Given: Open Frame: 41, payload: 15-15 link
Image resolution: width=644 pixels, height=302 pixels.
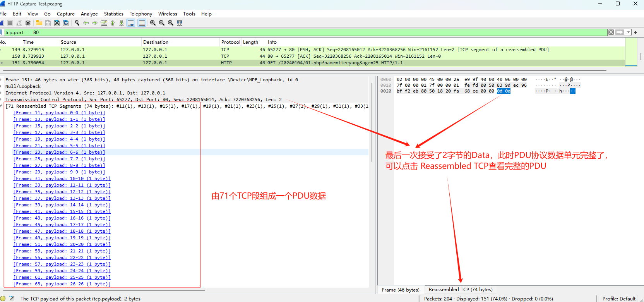Looking at the screenshot, I should point(62,211).
